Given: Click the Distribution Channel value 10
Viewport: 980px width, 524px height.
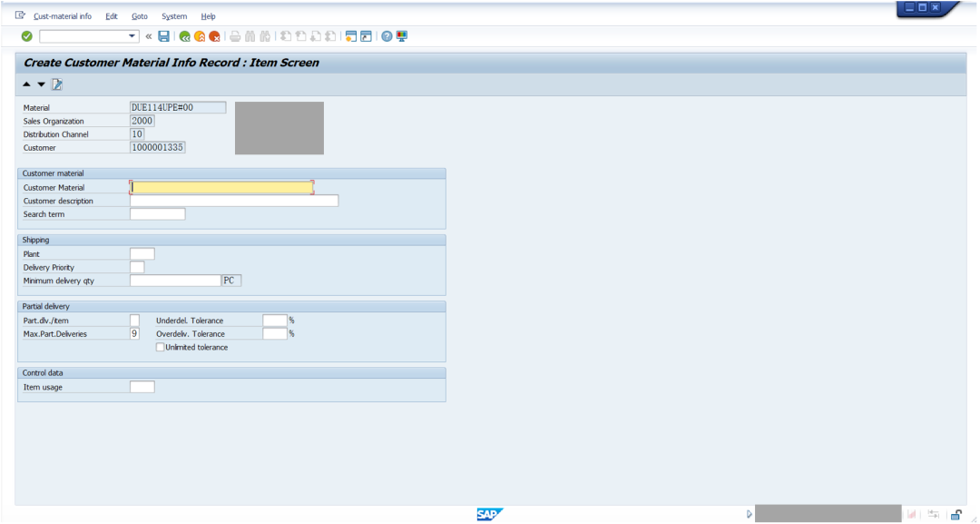Looking at the screenshot, I should tap(137, 133).
